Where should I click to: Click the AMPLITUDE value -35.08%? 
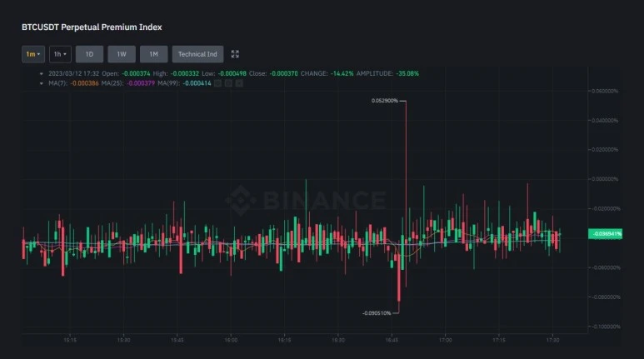(407, 73)
